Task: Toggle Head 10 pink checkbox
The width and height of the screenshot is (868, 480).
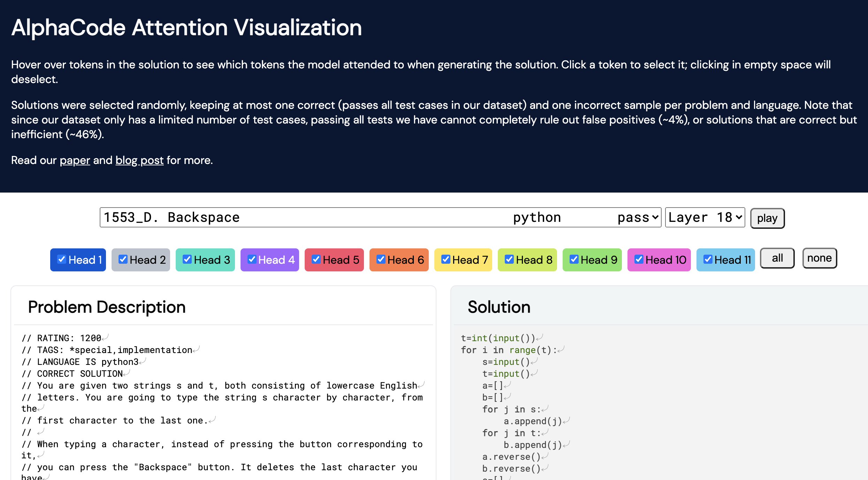Action: click(x=639, y=259)
